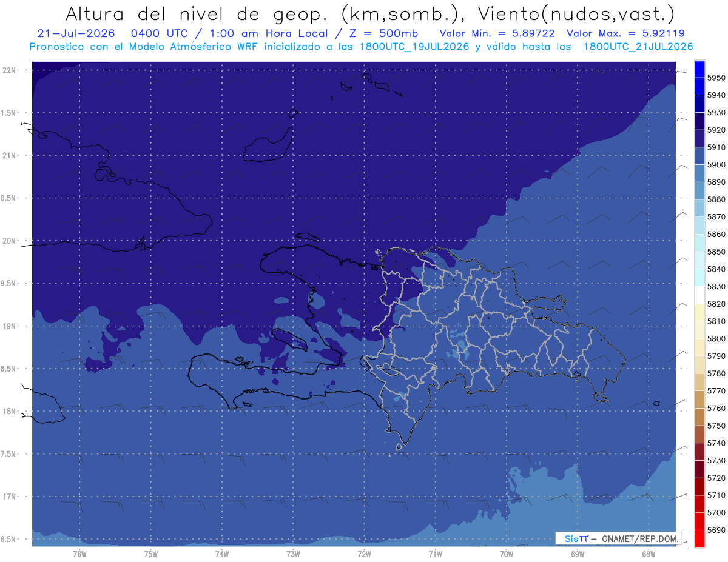The image size is (728, 562).
Task: Click the '5710' color bar label
Action: (716, 495)
